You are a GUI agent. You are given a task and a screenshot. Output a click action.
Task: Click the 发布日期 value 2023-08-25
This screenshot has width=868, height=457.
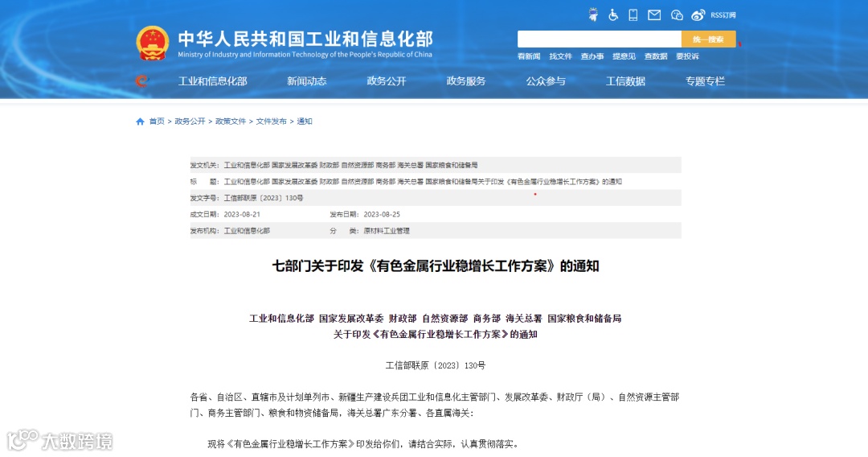382,214
